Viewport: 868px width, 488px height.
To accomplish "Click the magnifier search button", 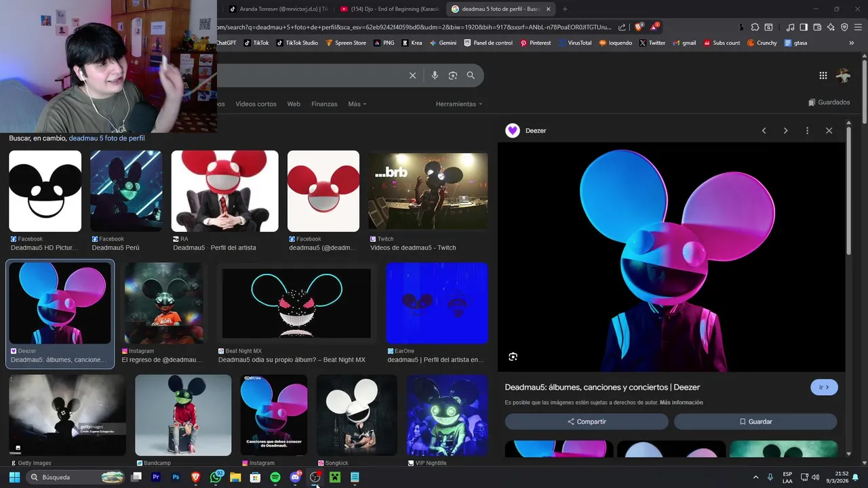I will pyautogui.click(x=471, y=75).
